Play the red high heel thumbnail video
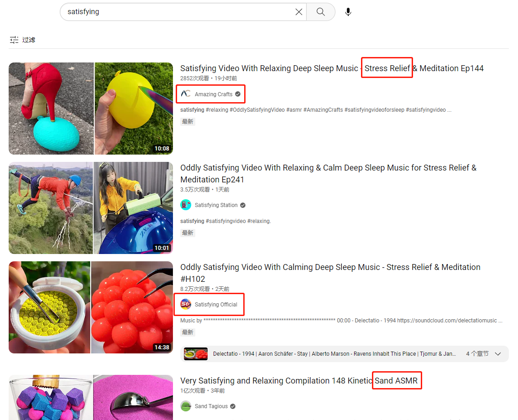 (91, 109)
